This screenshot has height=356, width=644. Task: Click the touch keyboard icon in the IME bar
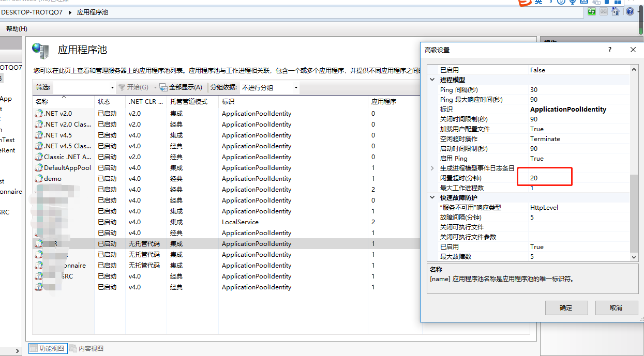pyautogui.click(x=583, y=2)
